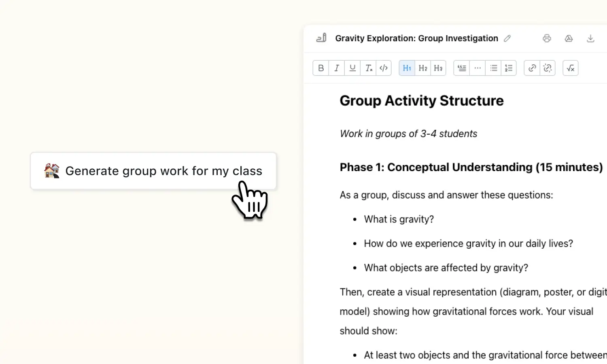The height and width of the screenshot is (364, 607).
Task: Download the document
Action: [591, 38]
